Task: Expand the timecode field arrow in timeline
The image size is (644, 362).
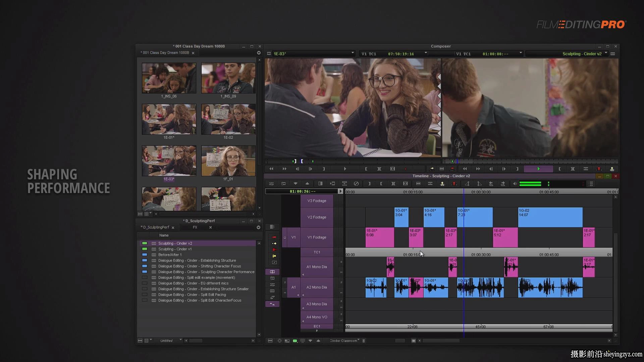Action: coord(340,191)
